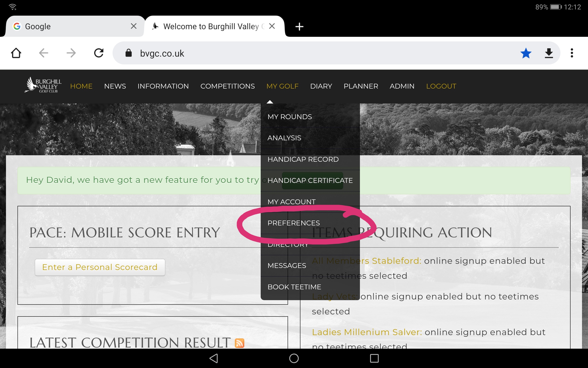The height and width of the screenshot is (368, 588).
Task: Tap the Android back navigation button
Action: click(214, 358)
